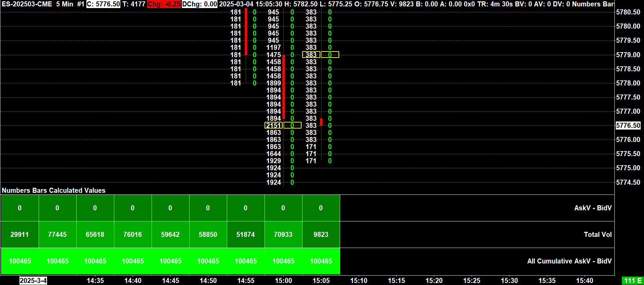Select the TR: 4m 30s time remaining
Screen dimensions: 644x285
coord(495,4)
